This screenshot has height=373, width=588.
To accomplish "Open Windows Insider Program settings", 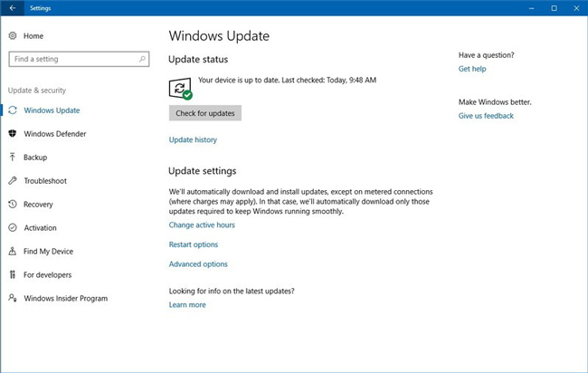I will click(x=66, y=299).
